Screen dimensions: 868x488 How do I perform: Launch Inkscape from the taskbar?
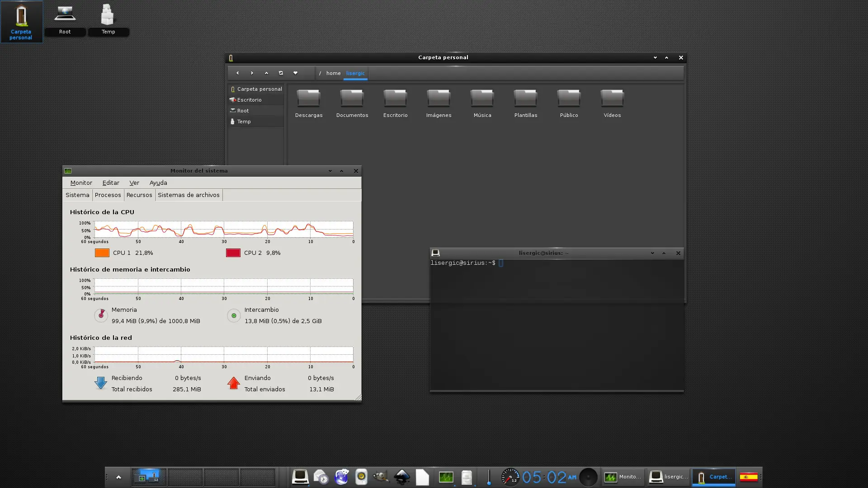[x=402, y=477]
